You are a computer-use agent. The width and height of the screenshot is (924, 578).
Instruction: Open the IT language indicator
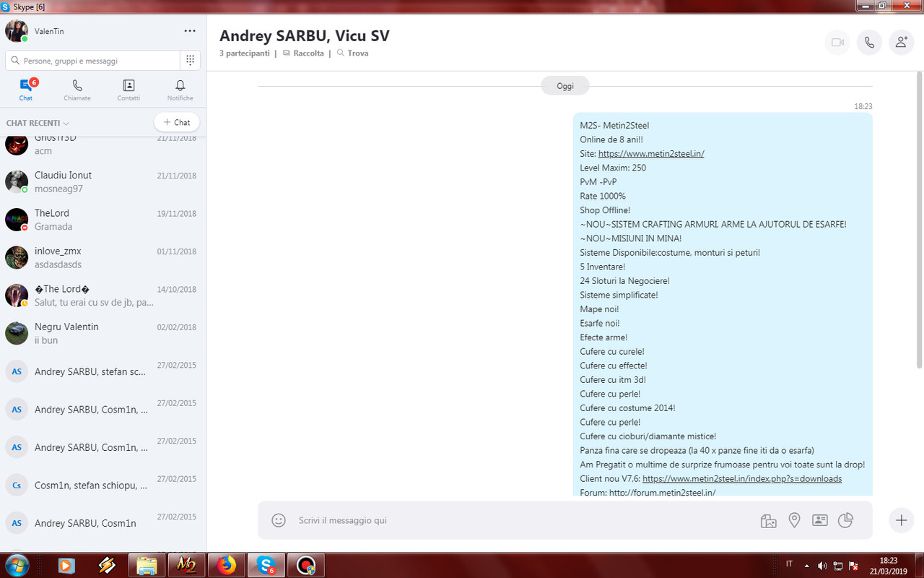click(x=789, y=564)
